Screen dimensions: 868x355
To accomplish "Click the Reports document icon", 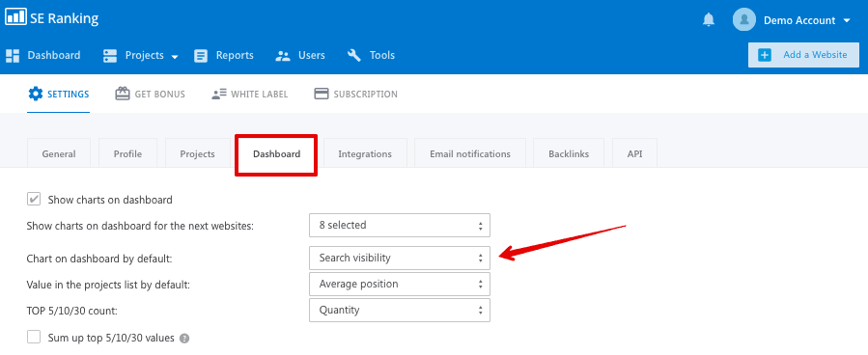I will tap(201, 55).
